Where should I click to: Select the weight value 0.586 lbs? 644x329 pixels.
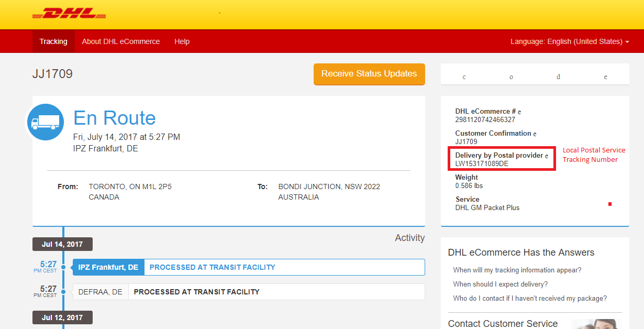click(469, 185)
